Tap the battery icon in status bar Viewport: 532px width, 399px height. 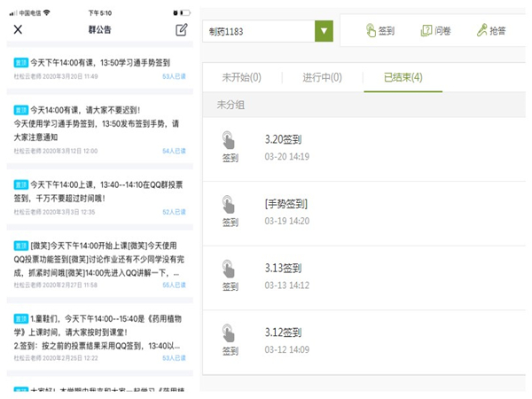(185, 13)
